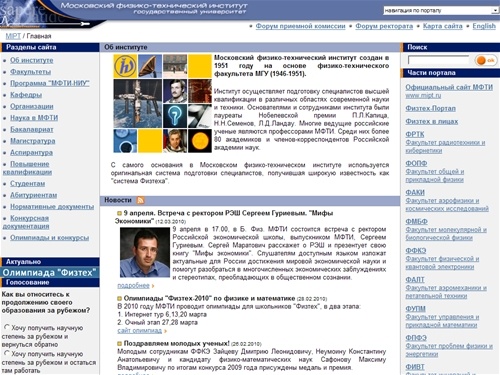Open the ФИВТ faculty link
500x375 pixels.
click(x=415, y=367)
